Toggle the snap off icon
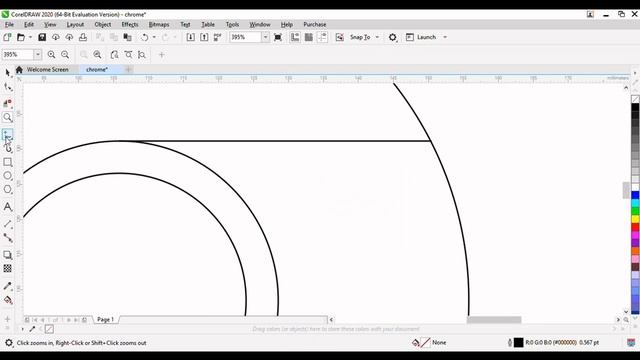This screenshot has width=640, height=360. 340,37
